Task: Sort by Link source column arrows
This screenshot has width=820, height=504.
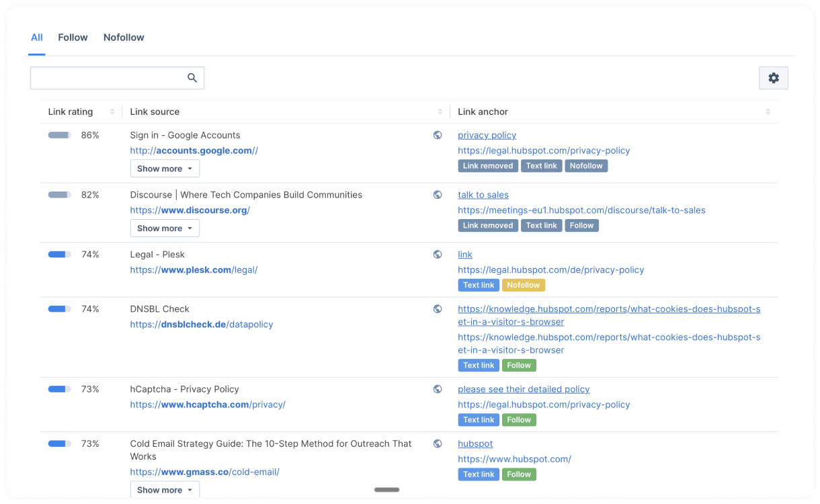Action: pos(440,112)
